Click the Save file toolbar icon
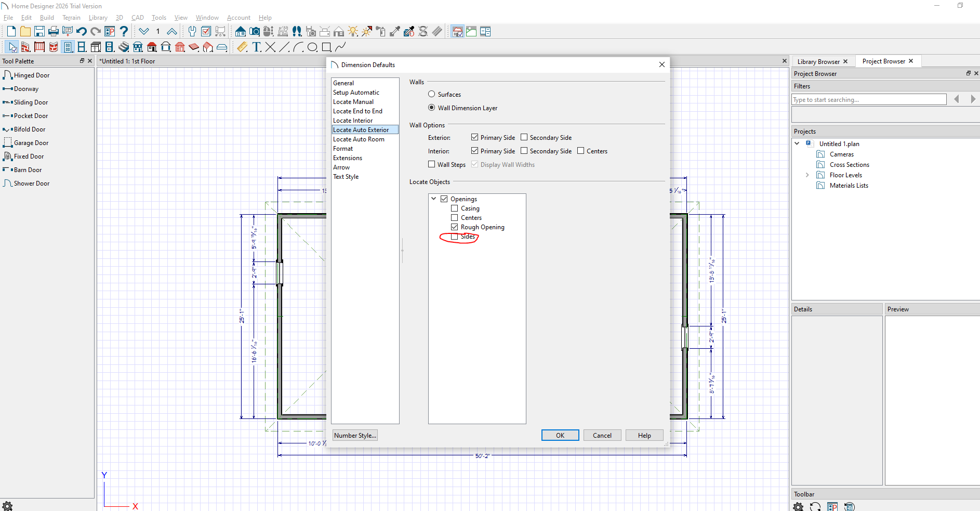The width and height of the screenshot is (980, 511). pyautogui.click(x=39, y=32)
